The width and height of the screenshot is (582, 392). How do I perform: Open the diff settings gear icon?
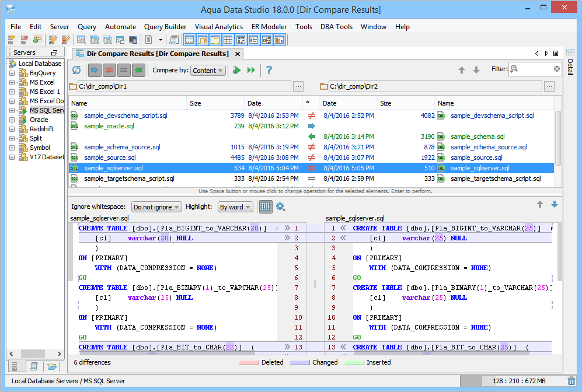point(280,206)
